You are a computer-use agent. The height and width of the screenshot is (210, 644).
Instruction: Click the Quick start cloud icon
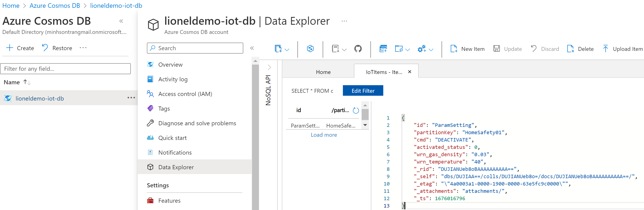(150, 138)
